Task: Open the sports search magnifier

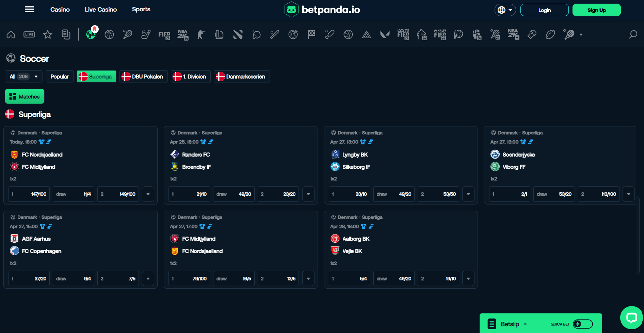Action: coord(633,34)
